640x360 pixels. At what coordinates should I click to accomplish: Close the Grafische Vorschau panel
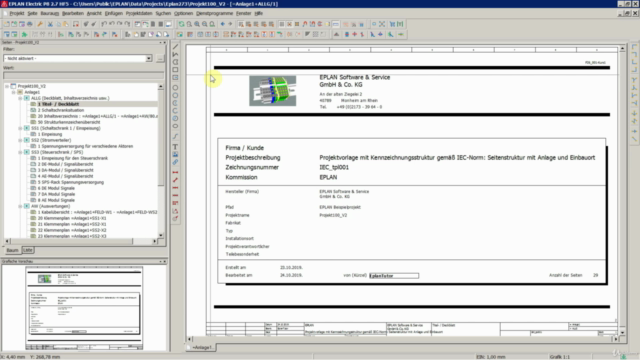164,261
